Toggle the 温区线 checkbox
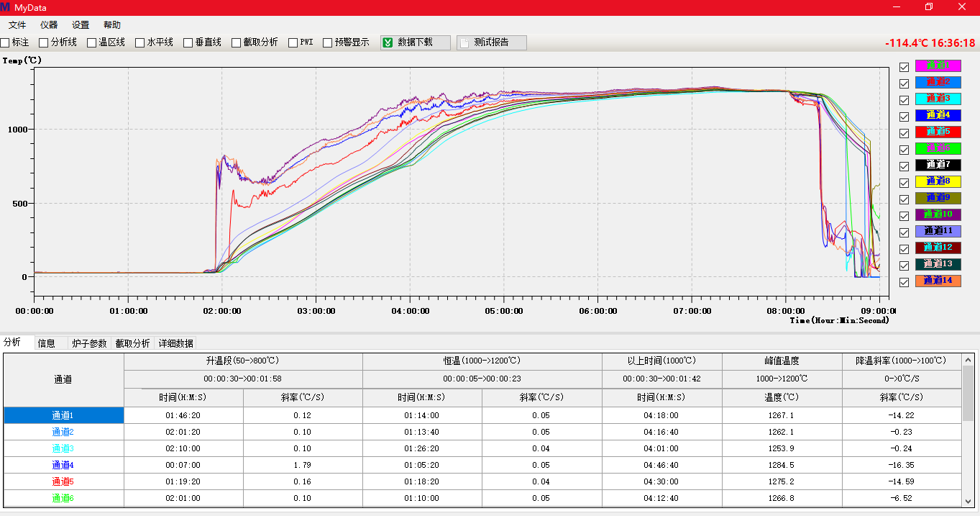The height and width of the screenshot is (516, 980). point(92,42)
